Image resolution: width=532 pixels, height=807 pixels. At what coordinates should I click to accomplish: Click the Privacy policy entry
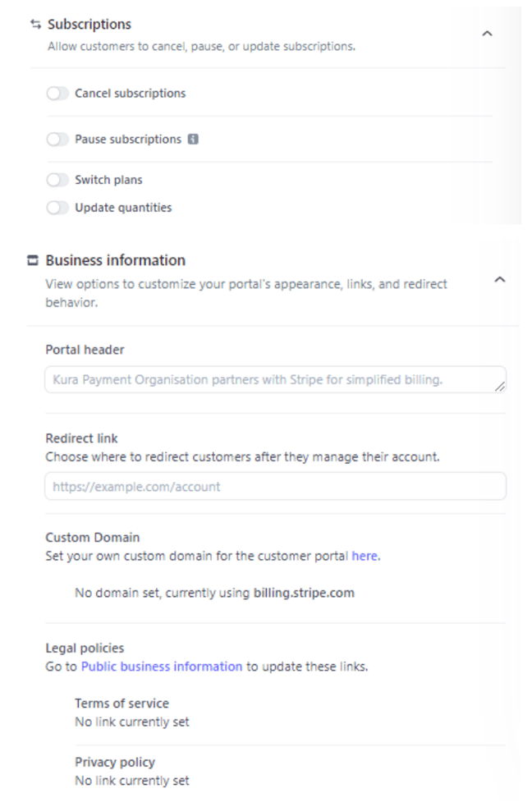click(x=115, y=762)
